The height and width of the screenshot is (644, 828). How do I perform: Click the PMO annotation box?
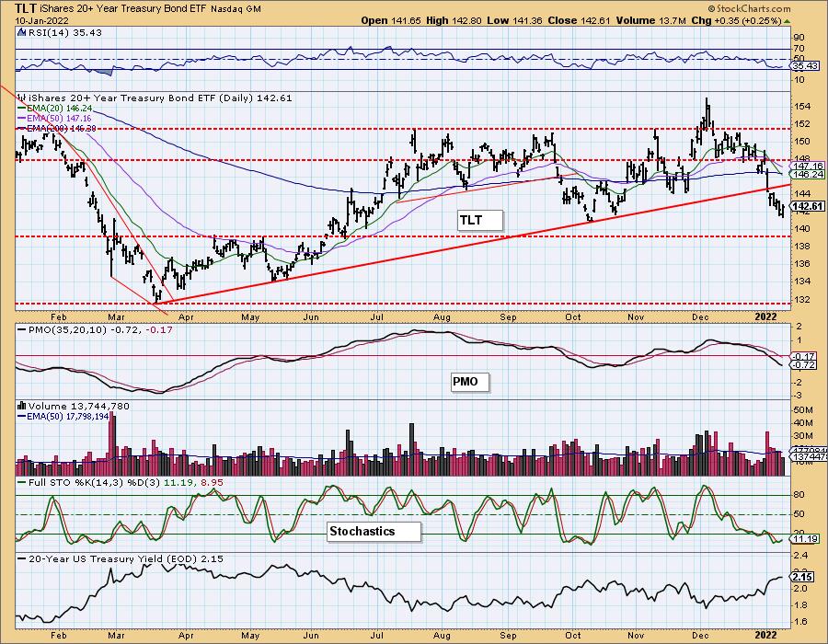470,382
